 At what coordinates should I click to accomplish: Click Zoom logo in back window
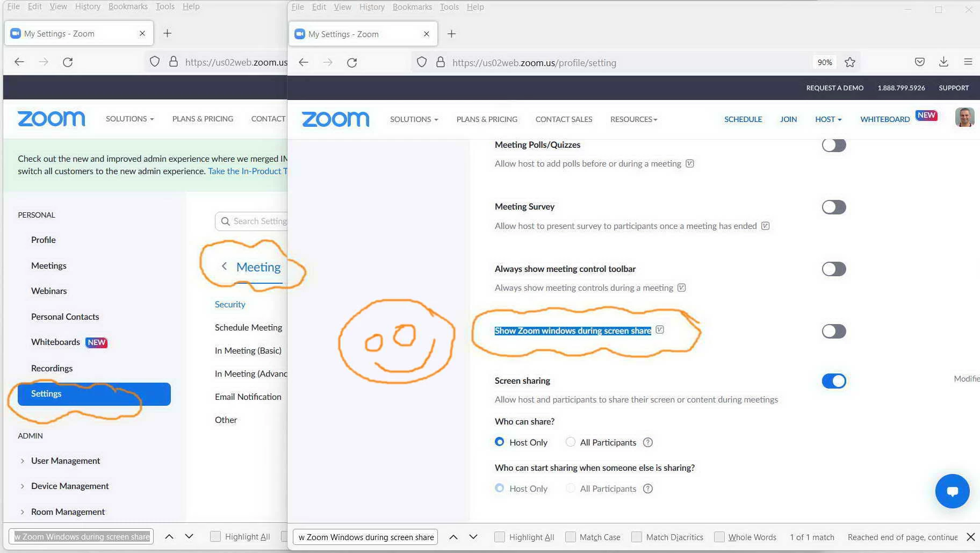52,119
